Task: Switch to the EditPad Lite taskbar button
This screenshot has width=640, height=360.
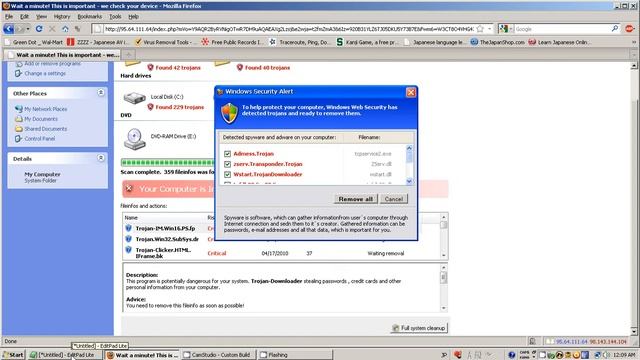Action: pos(64,355)
